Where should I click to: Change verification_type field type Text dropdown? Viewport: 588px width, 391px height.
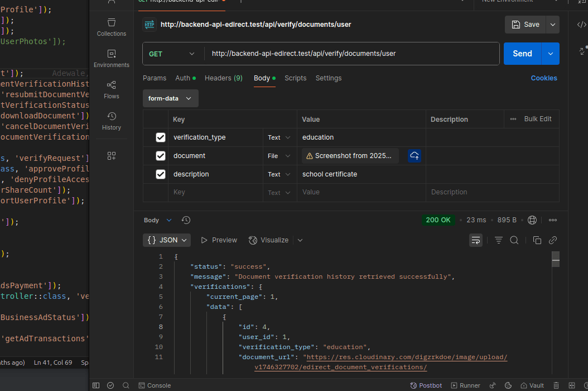tap(279, 137)
